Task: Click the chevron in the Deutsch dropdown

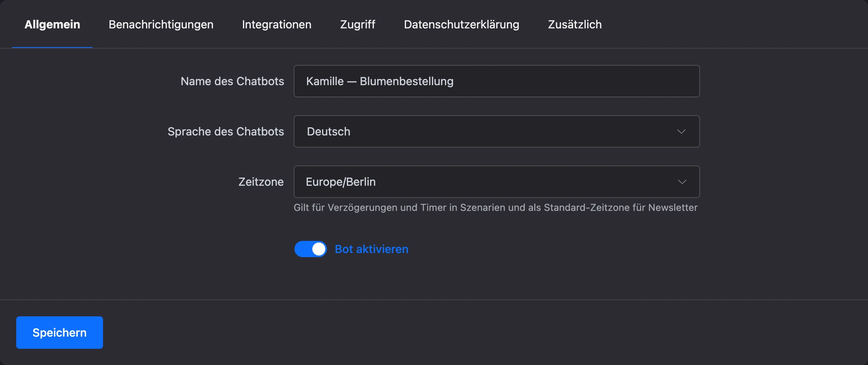Action: click(x=681, y=131)
